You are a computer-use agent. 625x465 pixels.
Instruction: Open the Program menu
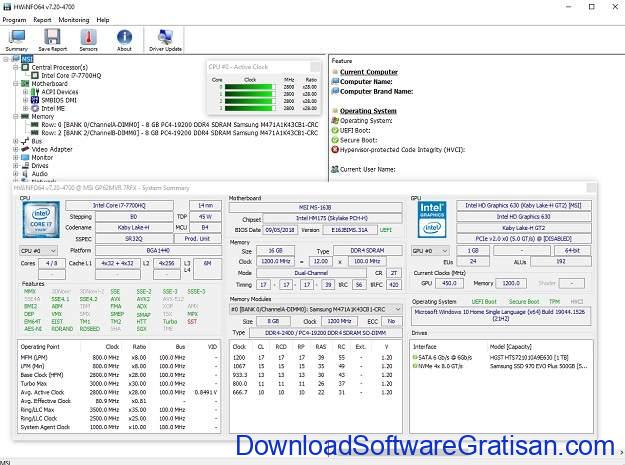point(14,20)
